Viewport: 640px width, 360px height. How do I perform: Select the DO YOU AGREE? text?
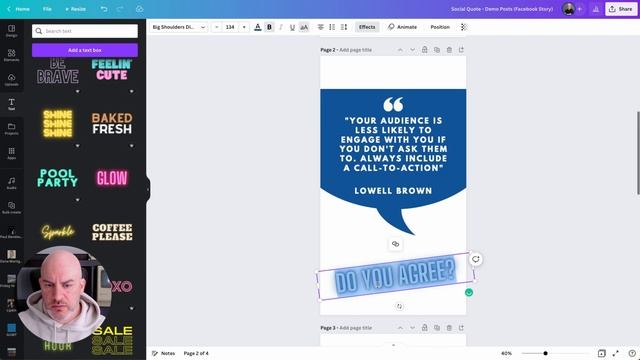(395, 276)
